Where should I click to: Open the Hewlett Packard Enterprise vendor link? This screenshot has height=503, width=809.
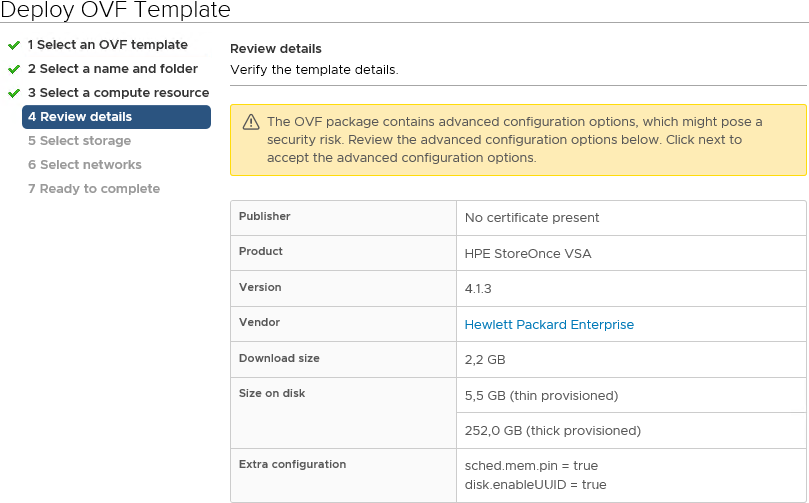coord(549,324)
